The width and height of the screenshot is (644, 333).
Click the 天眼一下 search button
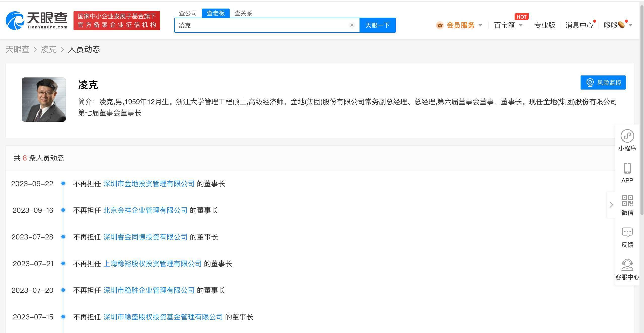377,25
